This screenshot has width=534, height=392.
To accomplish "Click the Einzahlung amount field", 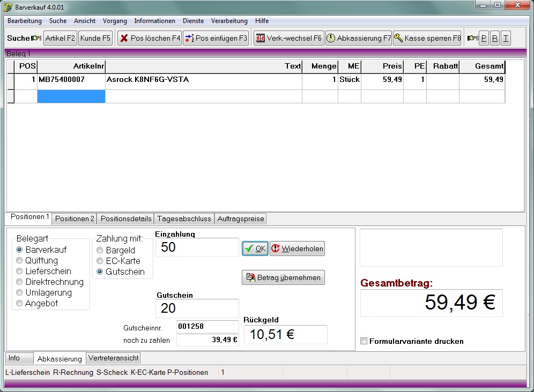I will [197, 247].
